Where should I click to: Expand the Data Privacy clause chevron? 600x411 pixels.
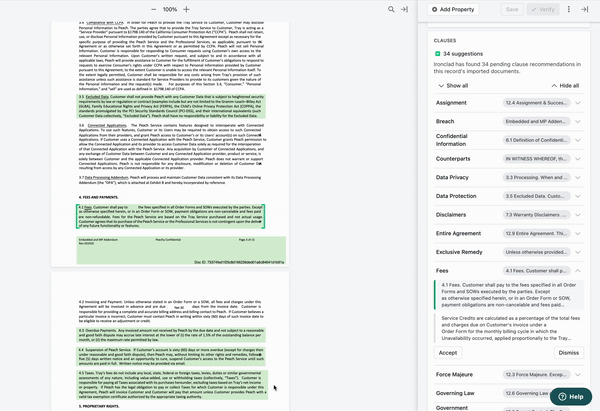pos(578,177)
